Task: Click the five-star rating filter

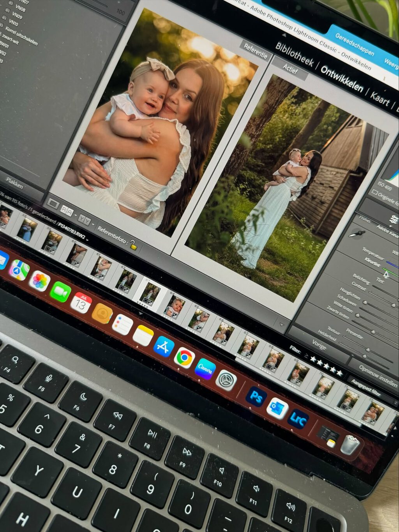Action: coord(326,365)
